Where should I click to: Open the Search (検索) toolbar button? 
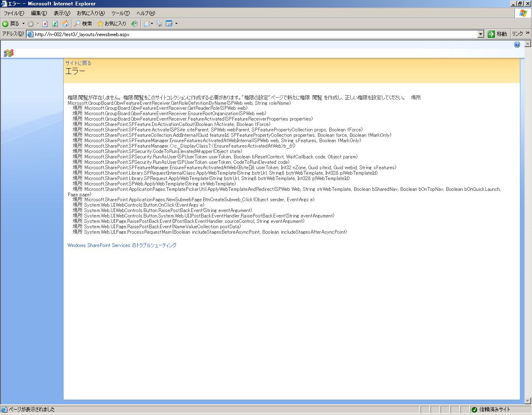(x=83, y=24)
